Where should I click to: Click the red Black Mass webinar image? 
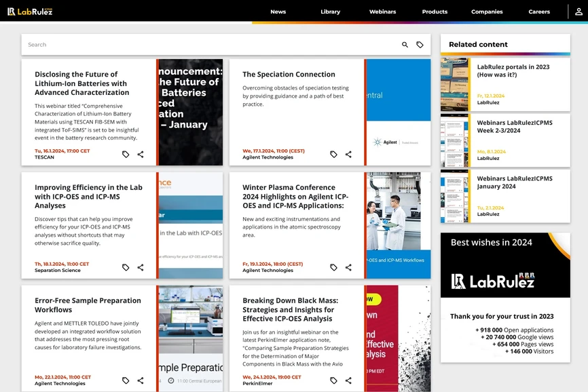(399, 338)
